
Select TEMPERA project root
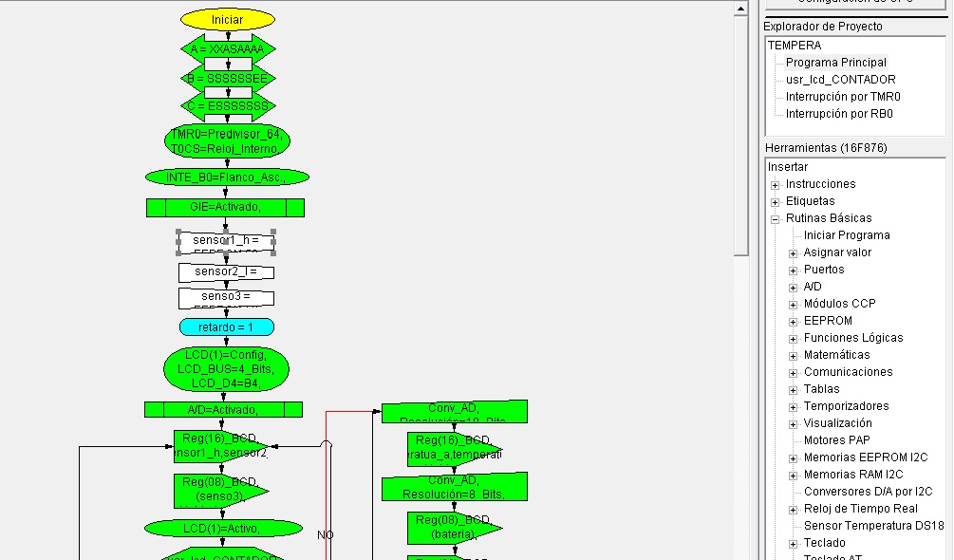pyautogui.click(x=794, y=45)
